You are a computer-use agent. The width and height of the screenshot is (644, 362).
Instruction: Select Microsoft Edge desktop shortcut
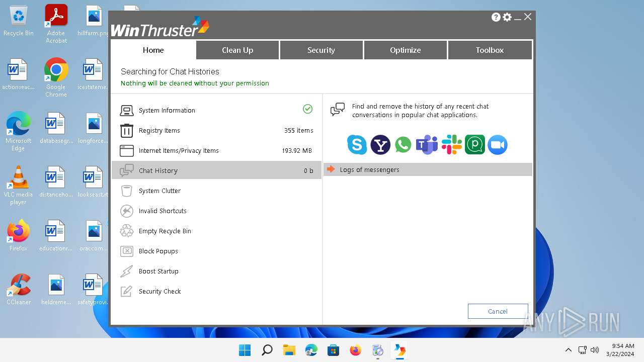point(19,131)
